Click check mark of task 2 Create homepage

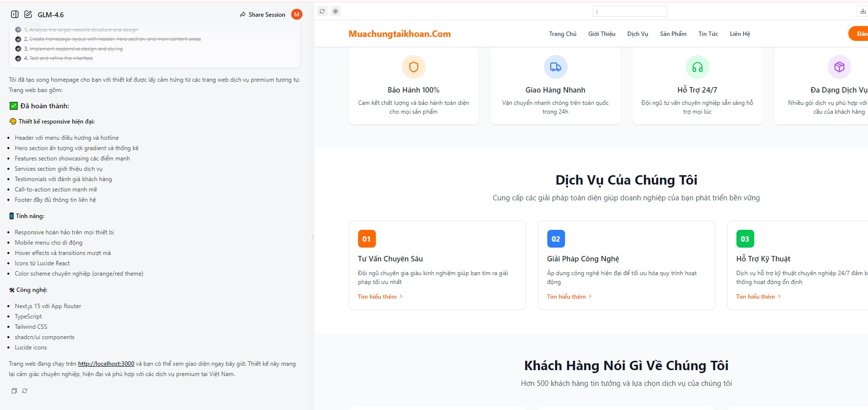click(x=18, y=39)
